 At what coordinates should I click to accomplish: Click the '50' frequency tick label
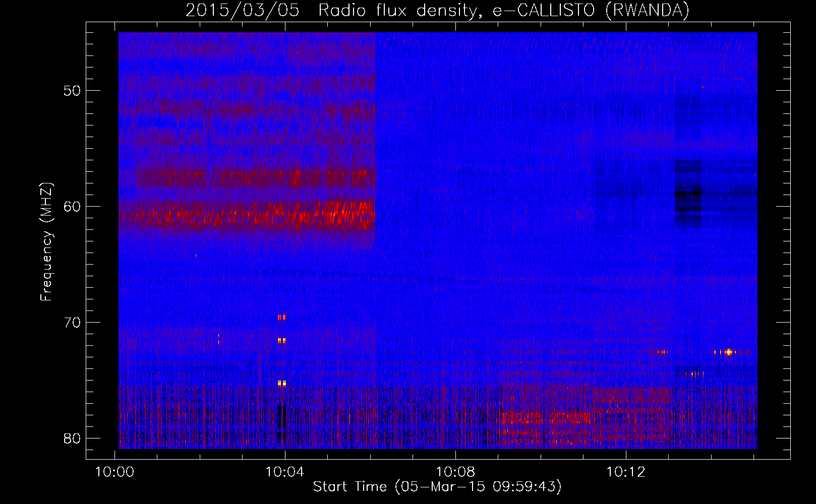click(72, 91)
